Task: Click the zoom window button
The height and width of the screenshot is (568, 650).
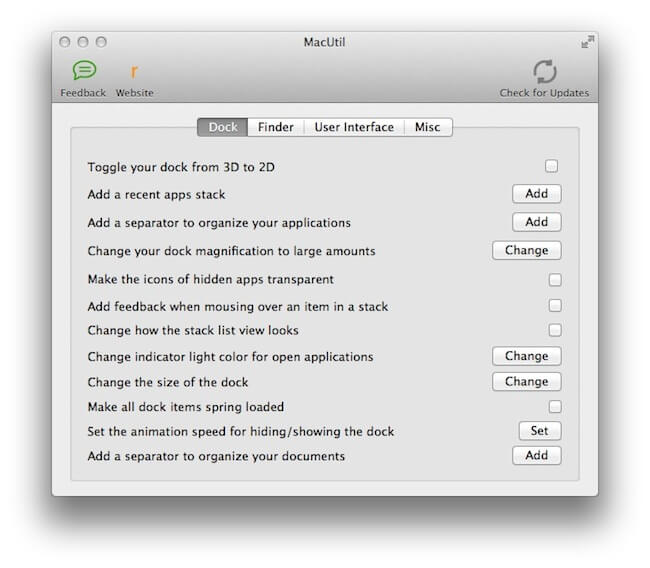Action: coord(101,42)
